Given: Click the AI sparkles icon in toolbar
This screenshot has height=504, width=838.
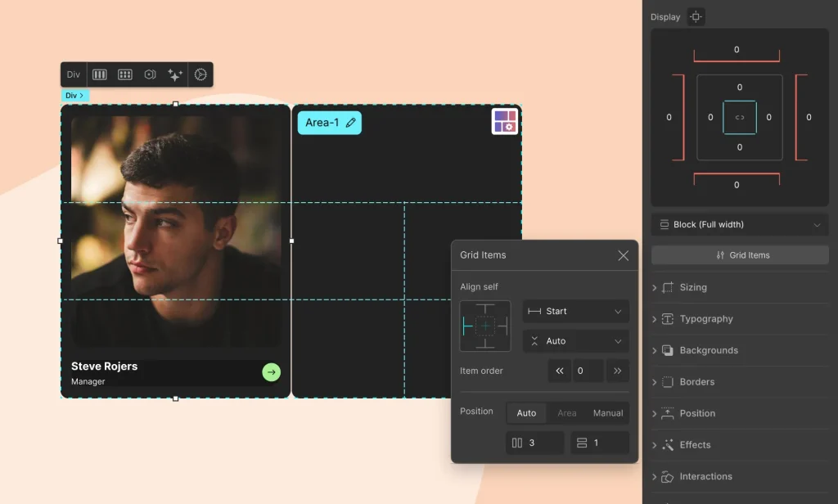Looking at the screenshot, I should [x=175, y=74].
